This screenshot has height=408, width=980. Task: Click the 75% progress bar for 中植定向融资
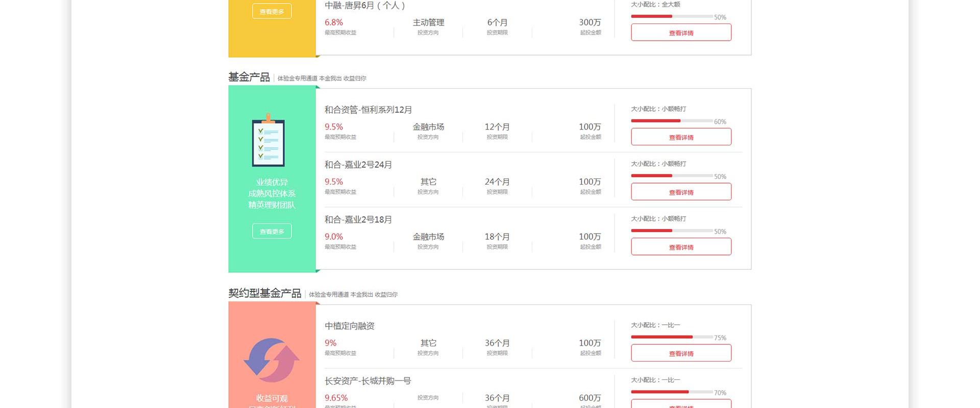(x=672, y=337)
